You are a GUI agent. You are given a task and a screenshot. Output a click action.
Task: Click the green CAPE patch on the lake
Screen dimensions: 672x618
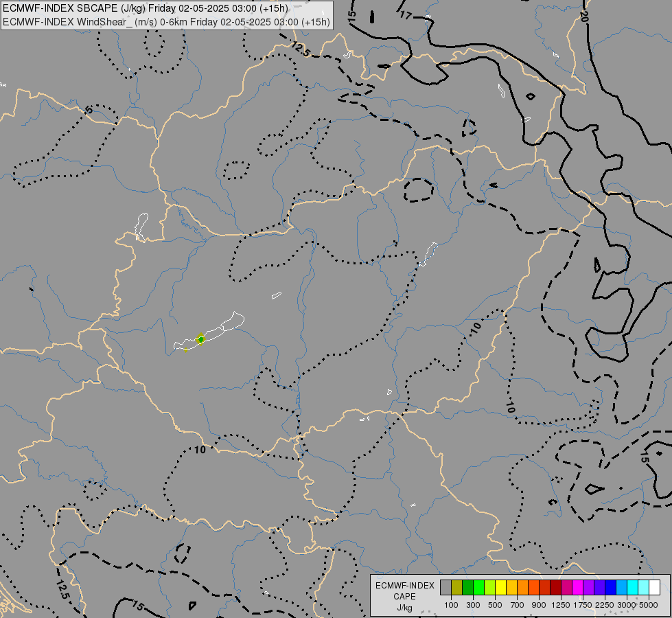(200, 340)
